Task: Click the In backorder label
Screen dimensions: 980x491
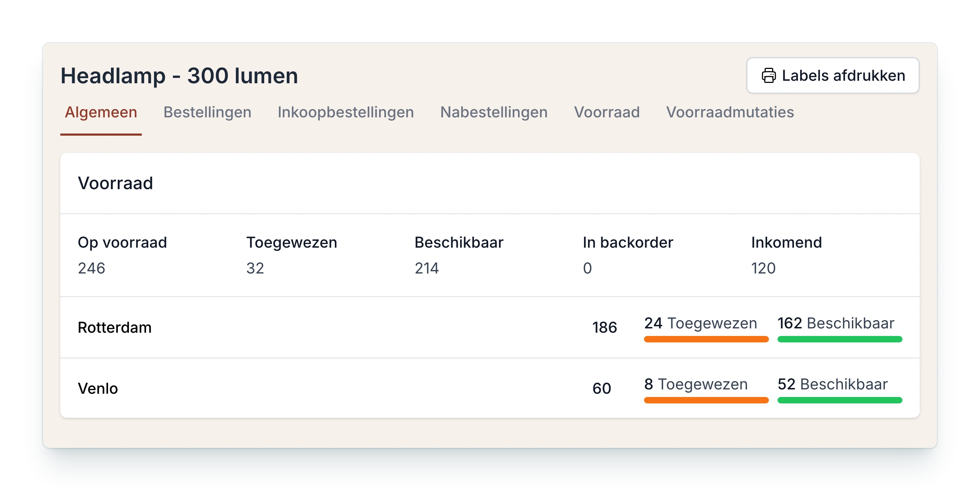Action: click(628, 242)
